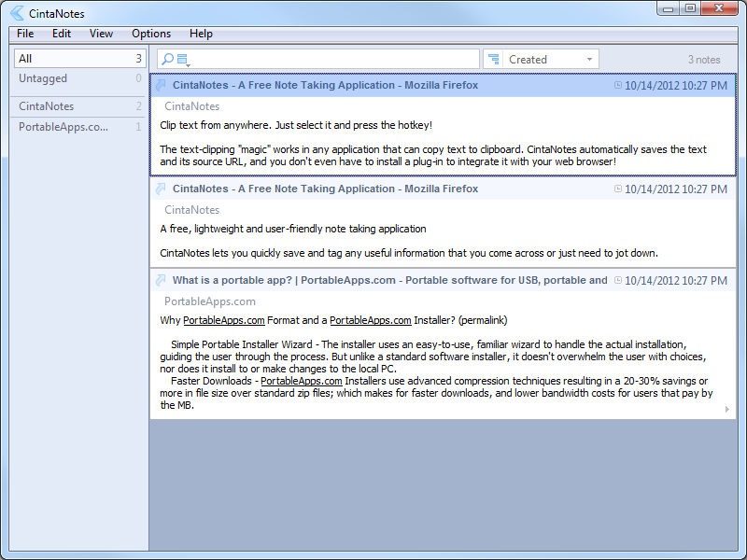Screen dimensions: 747x560
Task: Select the Untagged filter in sidebar
Action: click(x=79, y=78)
